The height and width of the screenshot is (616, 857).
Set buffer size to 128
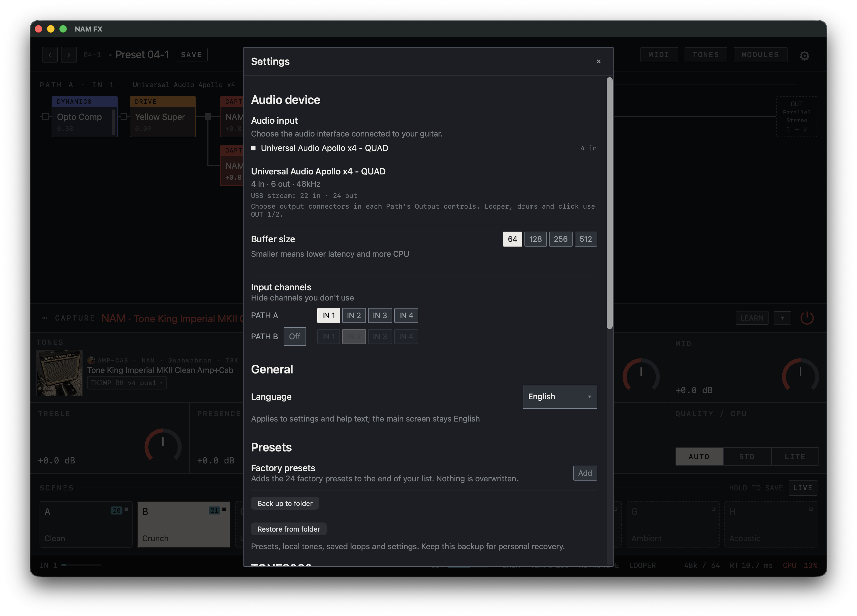535,239
